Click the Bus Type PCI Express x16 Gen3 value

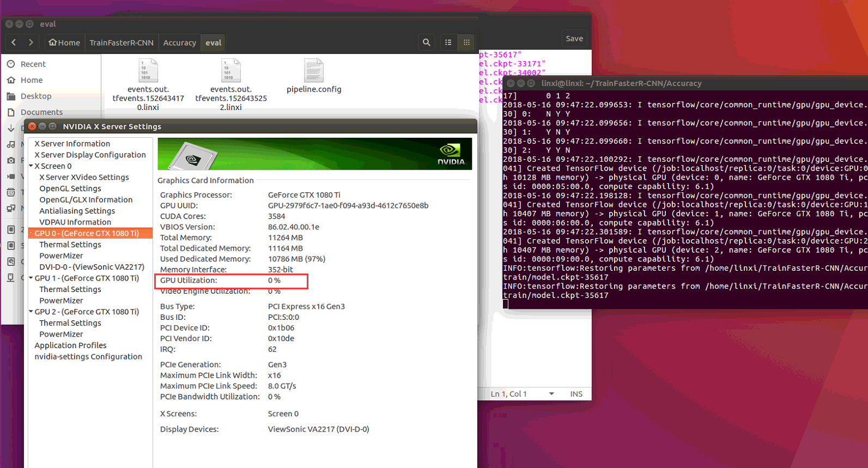tap(306, 306)
